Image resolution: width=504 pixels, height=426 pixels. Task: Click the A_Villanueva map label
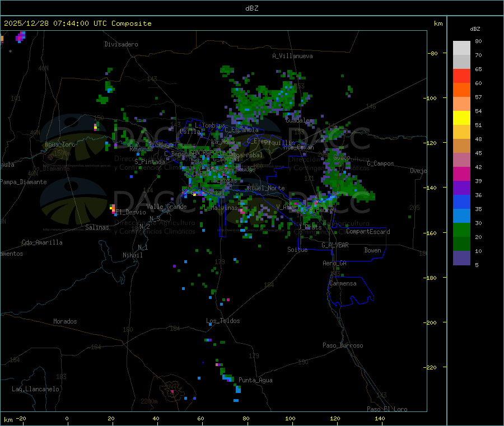tap(292, 56)
